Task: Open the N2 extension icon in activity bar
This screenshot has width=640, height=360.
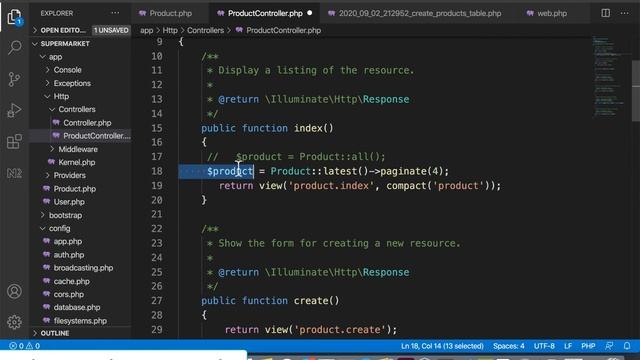Action: point(14,173)
